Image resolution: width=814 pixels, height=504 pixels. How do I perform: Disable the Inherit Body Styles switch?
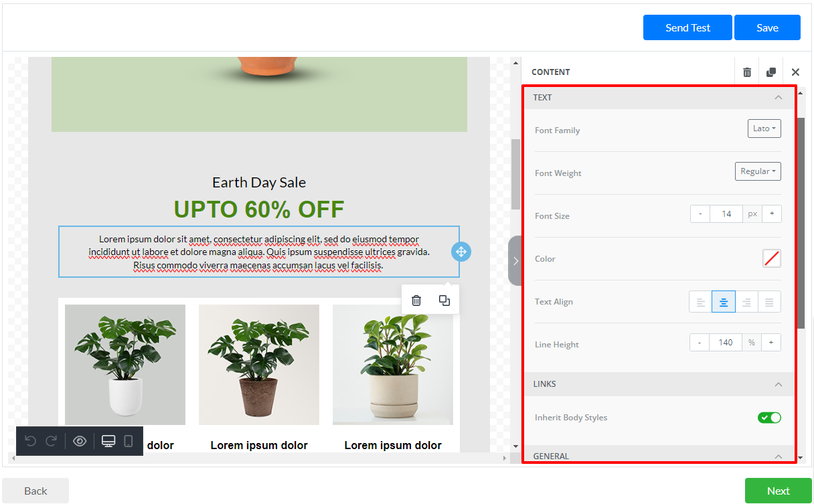point(769,418)
